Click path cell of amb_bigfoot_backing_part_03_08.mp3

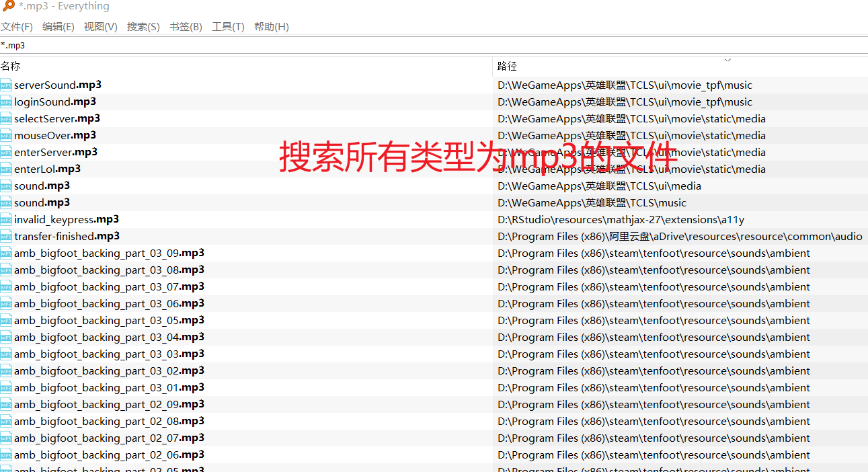(x=654, y=270)
